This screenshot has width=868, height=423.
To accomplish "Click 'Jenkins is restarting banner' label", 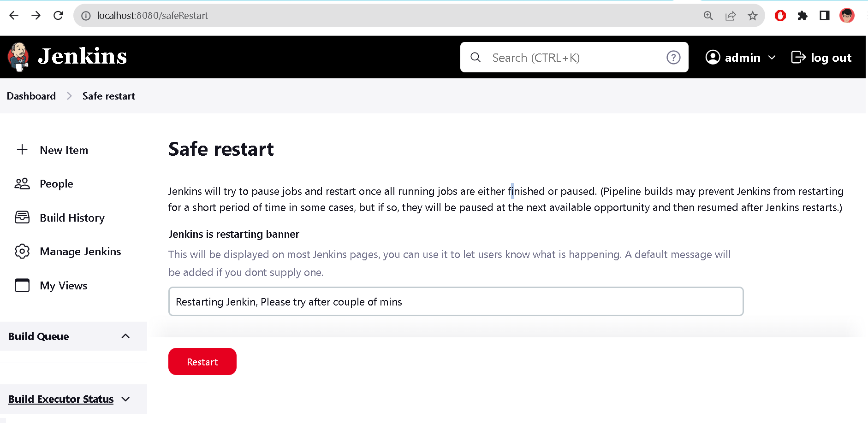I will point(234,234).
